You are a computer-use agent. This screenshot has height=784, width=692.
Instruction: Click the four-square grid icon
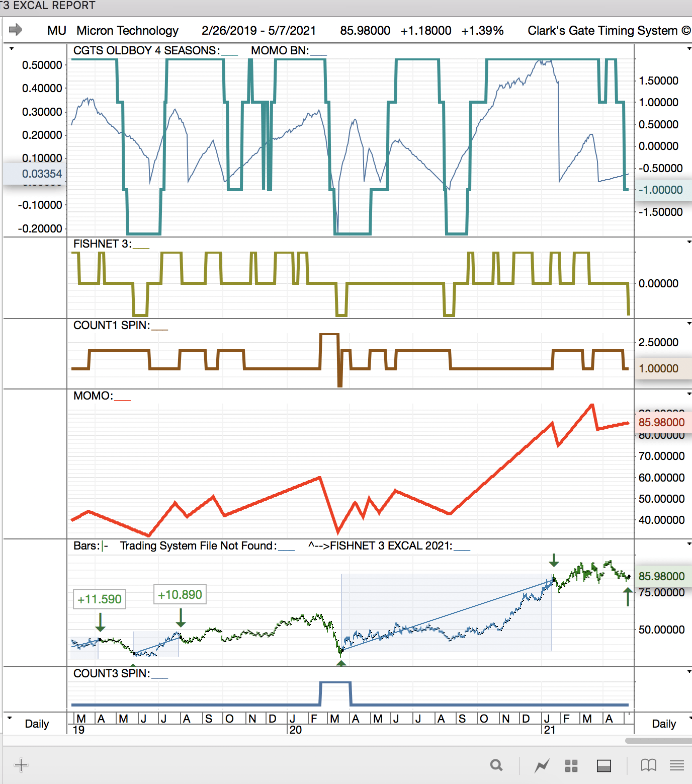tap(571, 765)
